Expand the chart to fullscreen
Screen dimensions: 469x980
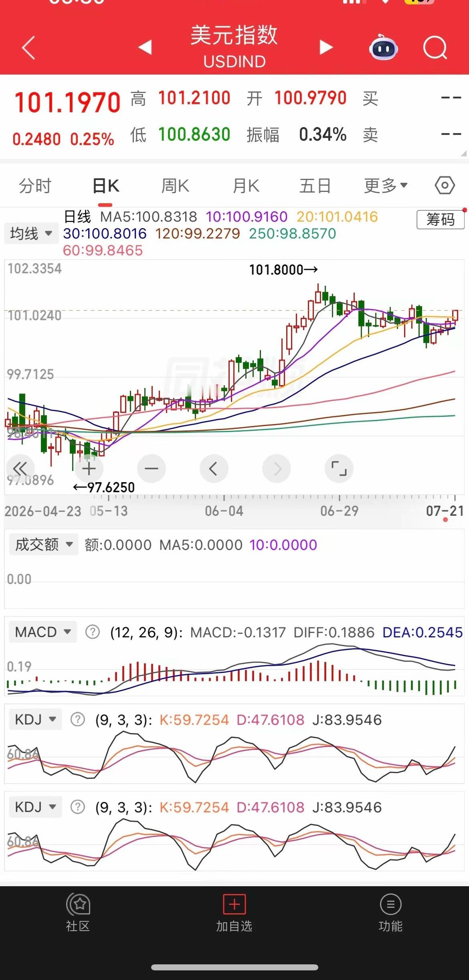tap(339, 469)
